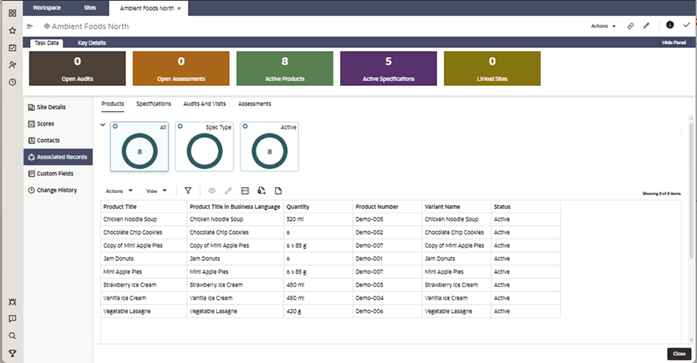
Task: Open the user assignments icon in left rail
Action: pyautogui.click(x=12, y=65)
